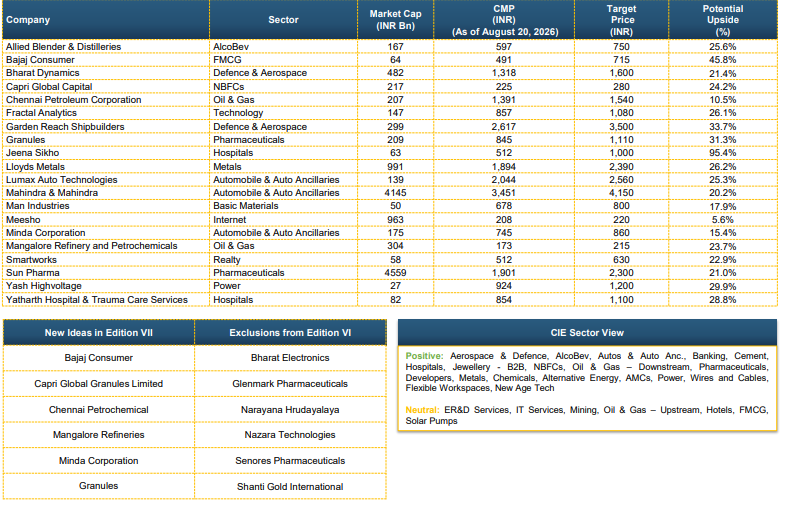Click the AlcoBev sector cell
Screen dimensions: 807x506
[231, 47]
